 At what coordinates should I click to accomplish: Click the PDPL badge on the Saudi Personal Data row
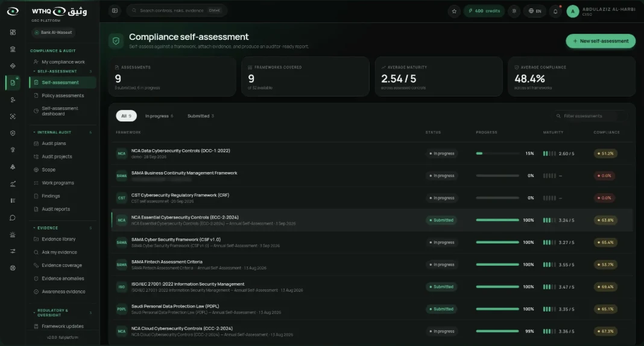tap(122, 309)
